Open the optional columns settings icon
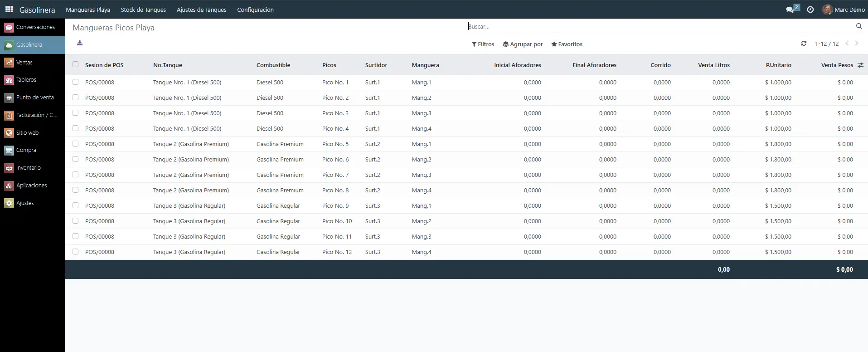 (860, 65)
